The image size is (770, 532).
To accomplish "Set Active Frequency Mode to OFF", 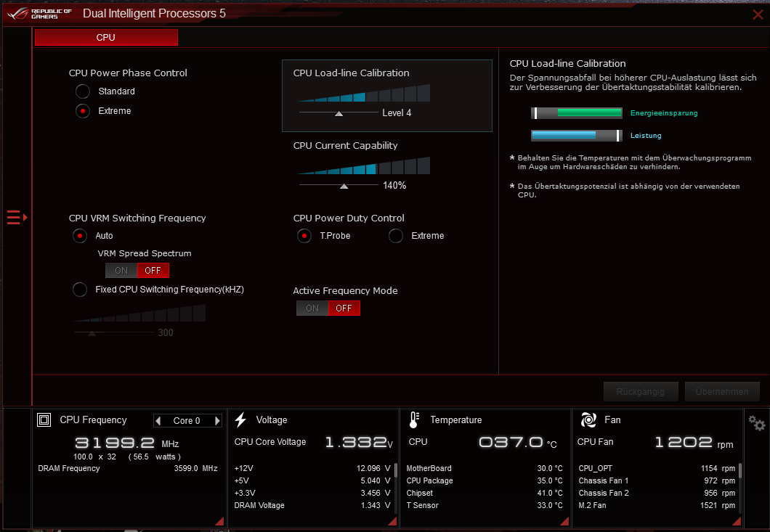I will (x=344, y=308).
